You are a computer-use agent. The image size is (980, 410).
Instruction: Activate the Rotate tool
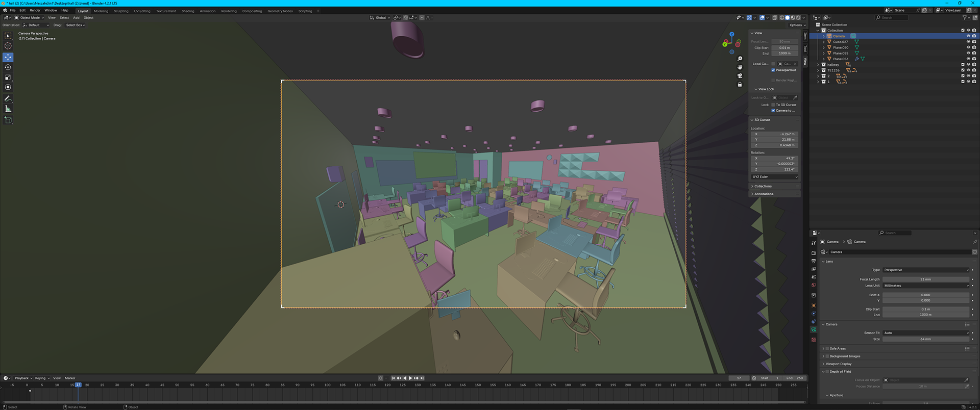[x=8, y=67]
